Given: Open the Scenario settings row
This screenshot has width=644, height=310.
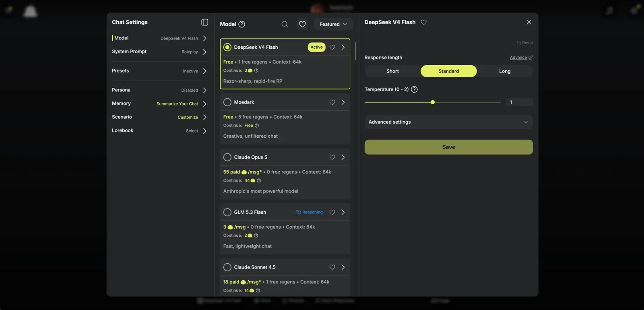Looking at the screenshot, I should coord(160,117).
